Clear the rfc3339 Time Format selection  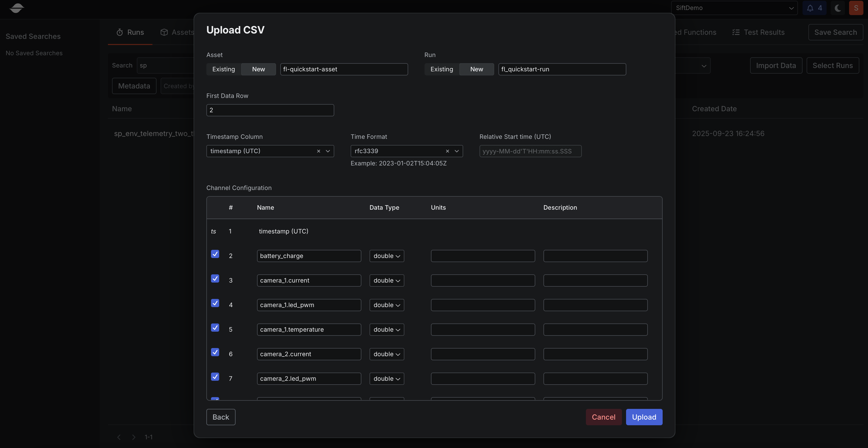pos(447,151)
